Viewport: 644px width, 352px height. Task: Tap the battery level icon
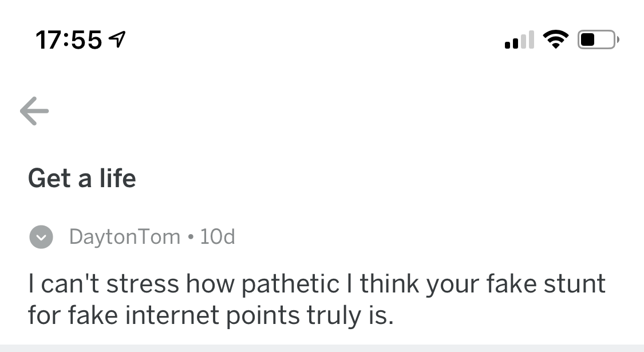click(598, 39)
